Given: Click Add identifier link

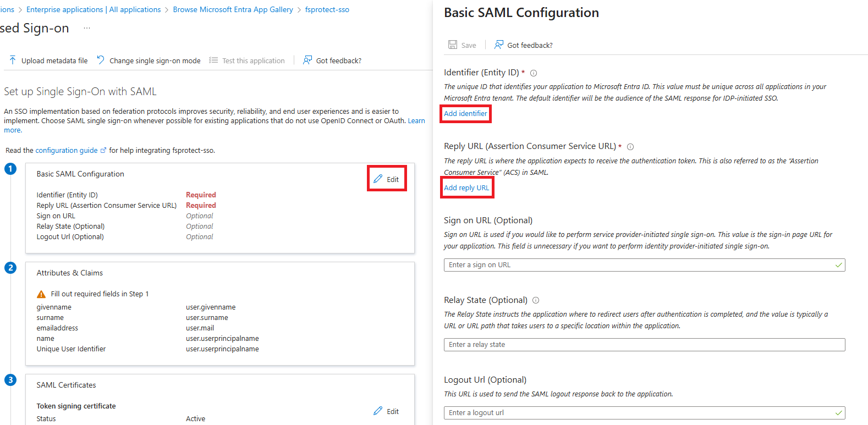Looking at the screenshot, I should [465, 113].
